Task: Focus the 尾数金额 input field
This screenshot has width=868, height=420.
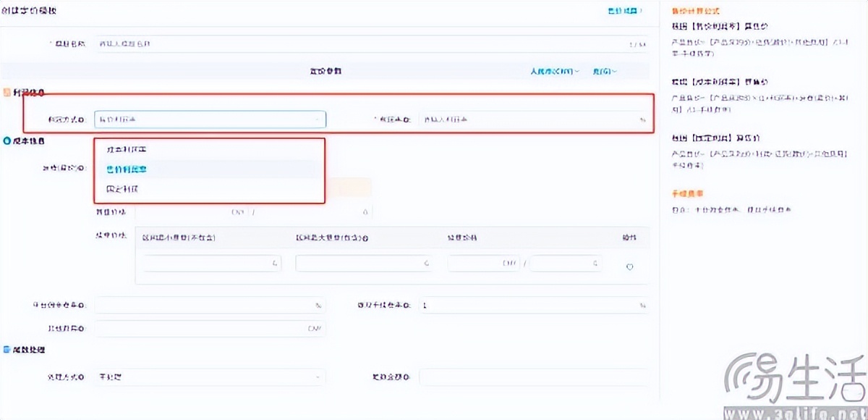Action: [x=533, y=377]
